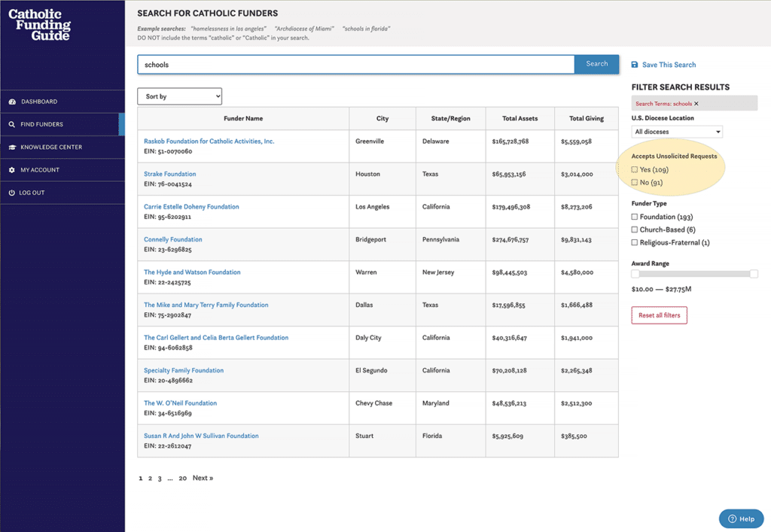Screen dimensions: 771x532
Task: Open the U.S. Diocese Location dropdown
Action: (677, 132)
